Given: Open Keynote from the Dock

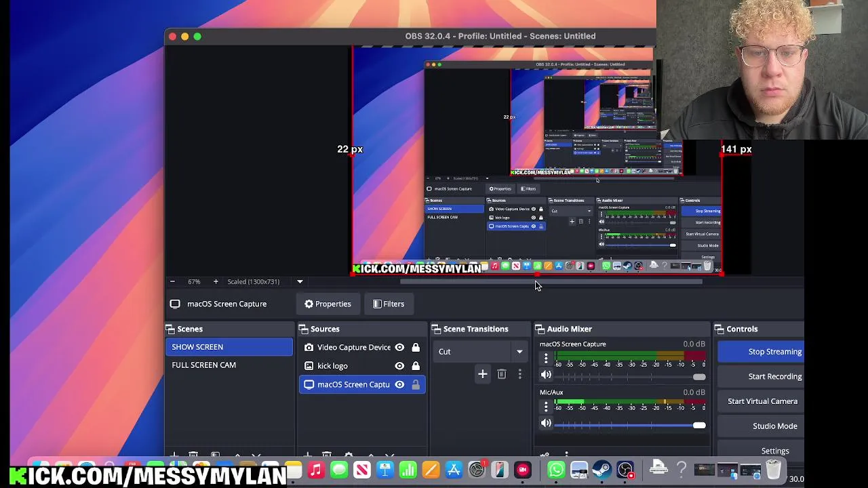Looking at the screenshot, I should click(x=385, y=470).
